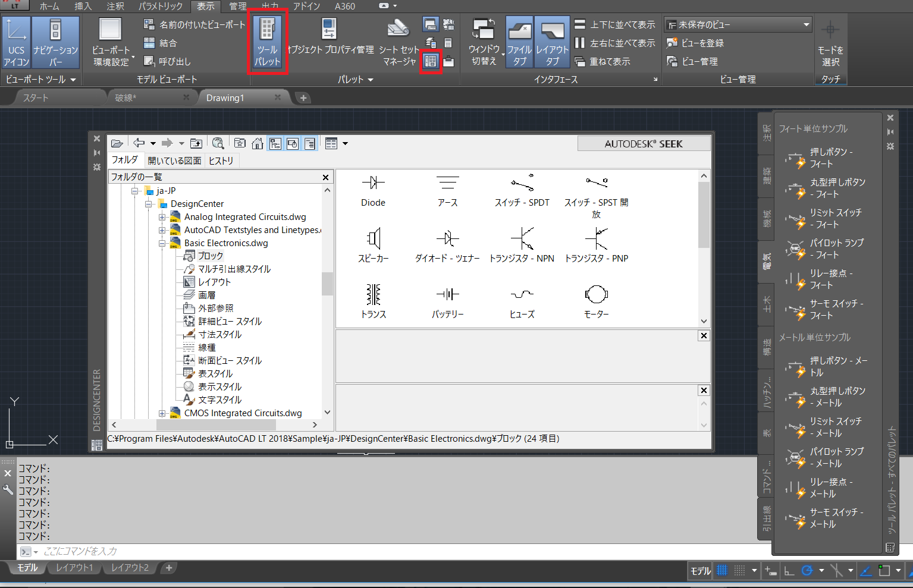Switch to the レイアウト1 layout tab

coord(74,568)
